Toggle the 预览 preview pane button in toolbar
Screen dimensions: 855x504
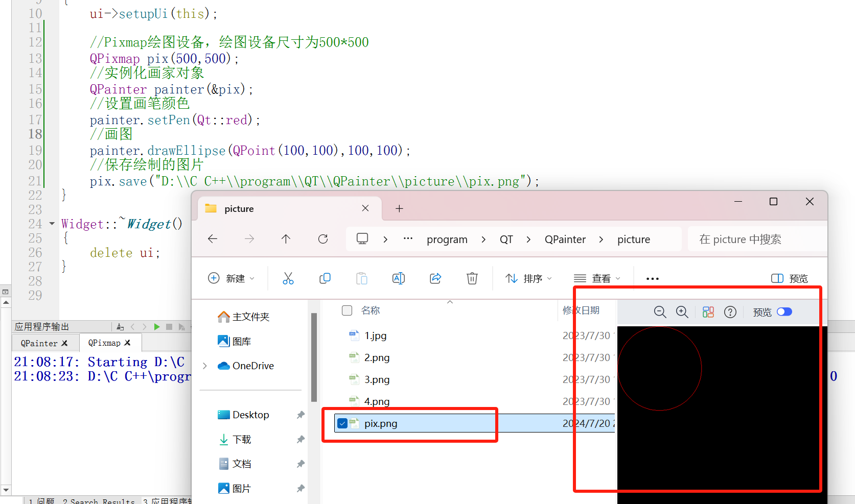[x=790, y=279]
